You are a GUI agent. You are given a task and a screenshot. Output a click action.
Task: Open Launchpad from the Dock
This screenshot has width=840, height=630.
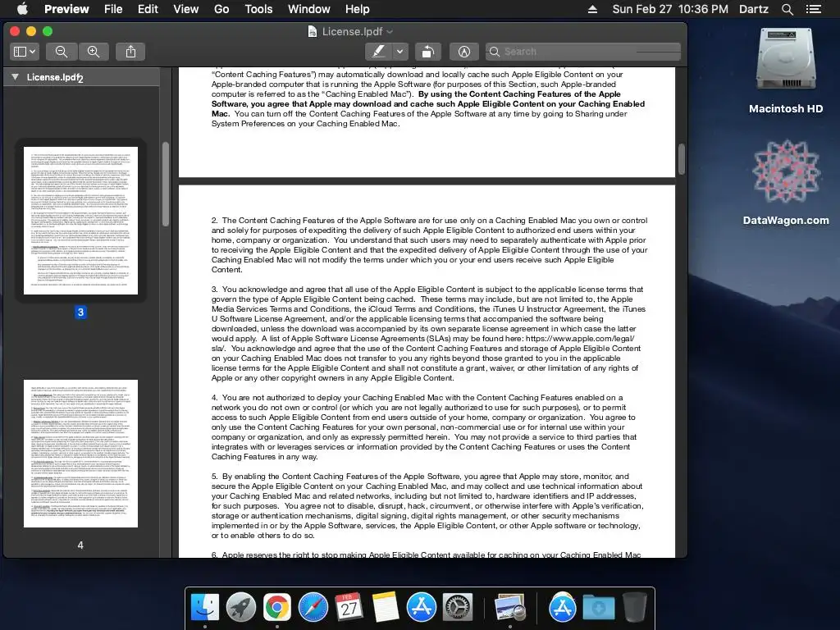(x=241, y=607)
